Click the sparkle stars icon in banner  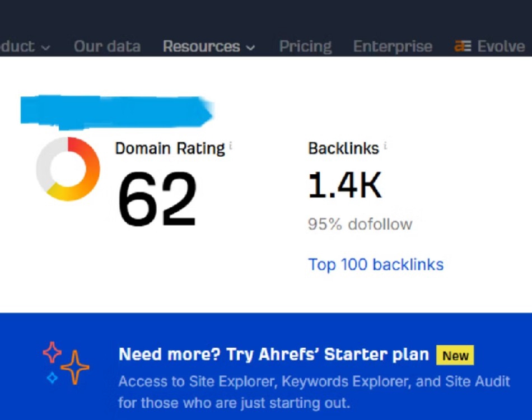pos(66,363)
